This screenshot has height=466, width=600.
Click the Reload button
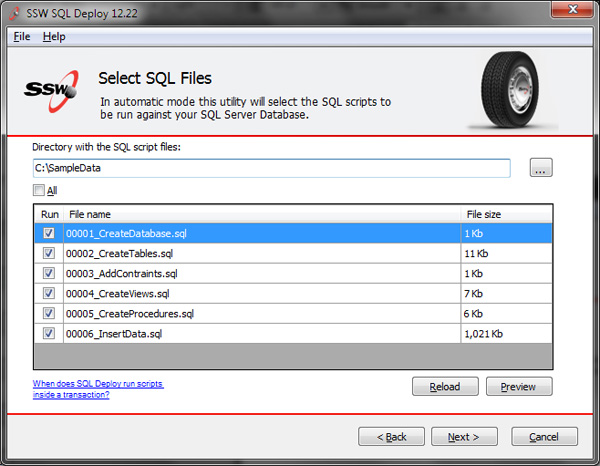pyautogui.click(x=445, y=386)
